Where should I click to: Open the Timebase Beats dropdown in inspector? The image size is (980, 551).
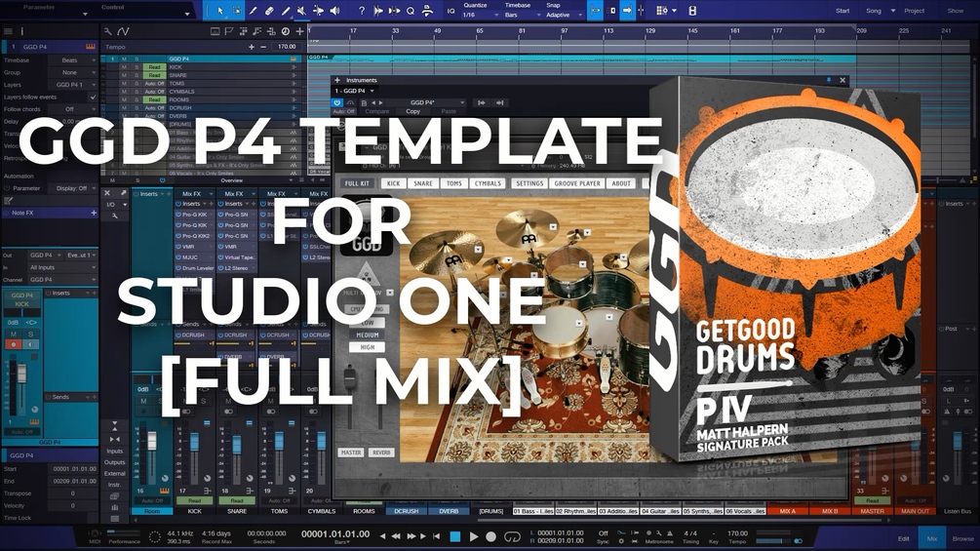[74, 59]
